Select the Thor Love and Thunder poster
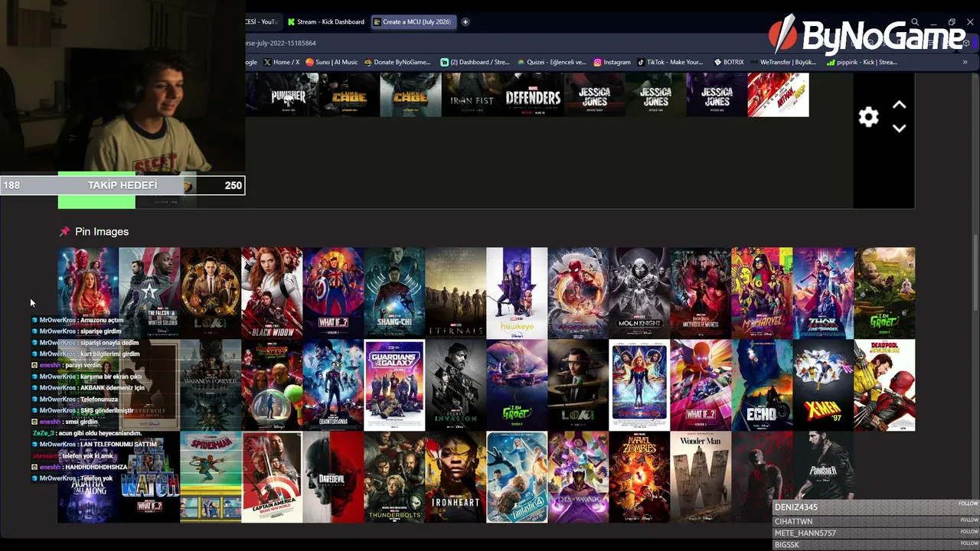The width and height of the screenshot is (980, 551). click(x=823, y=293)
